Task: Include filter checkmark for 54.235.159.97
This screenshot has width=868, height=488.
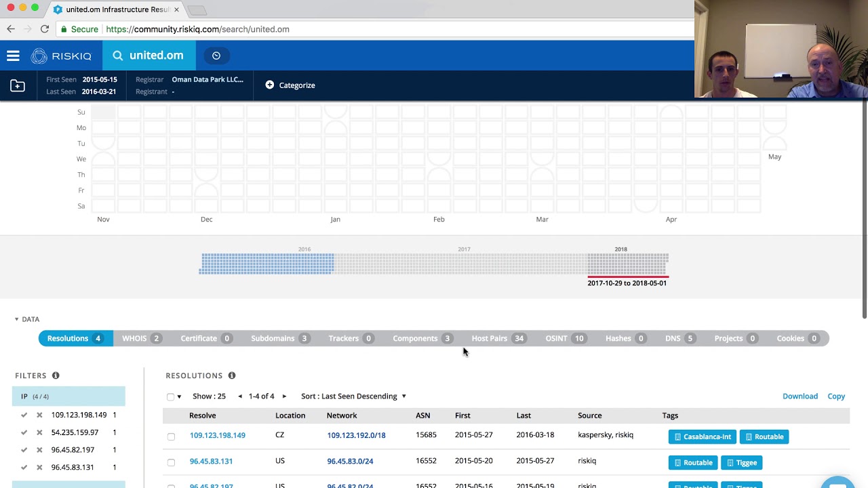Action: point(24,432)
